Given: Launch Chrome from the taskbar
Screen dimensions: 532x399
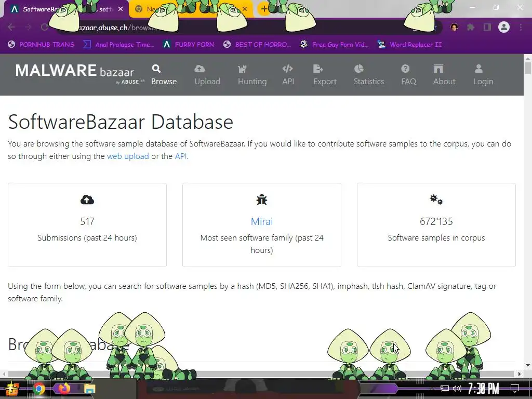Looking at the screenshot, I should coord(38,389).
